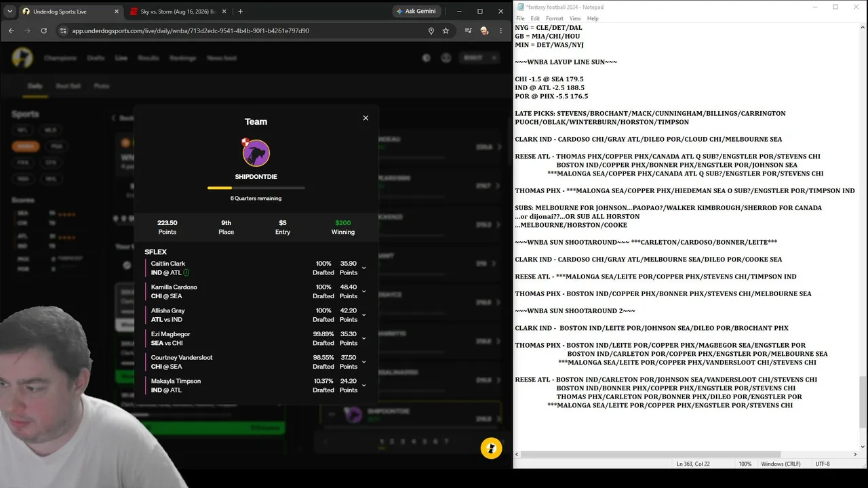Click the "~~~WNBA LAYUP LINE SUN~~~" line
This screenshot has width=868, height=488.
pyautogui.click(x=566, y=62)
